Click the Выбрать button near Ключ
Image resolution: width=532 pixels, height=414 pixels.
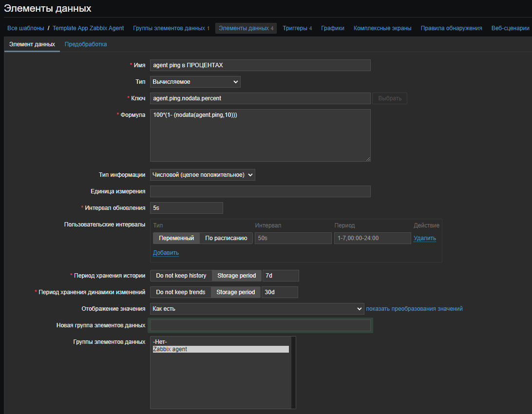tap(389, 98)
